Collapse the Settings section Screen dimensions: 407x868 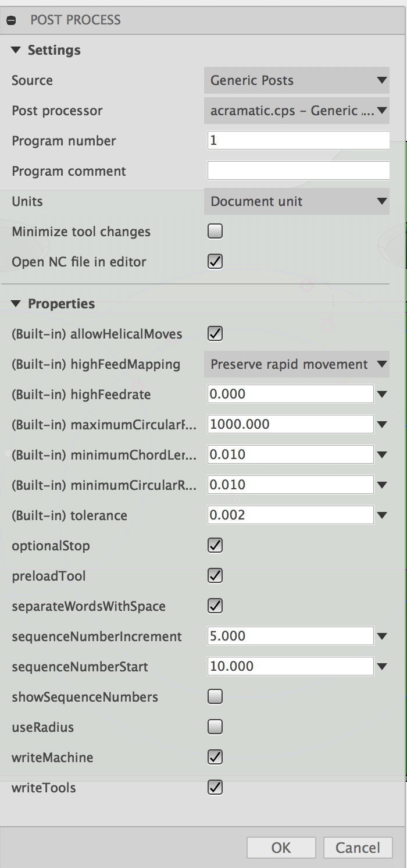16,51
